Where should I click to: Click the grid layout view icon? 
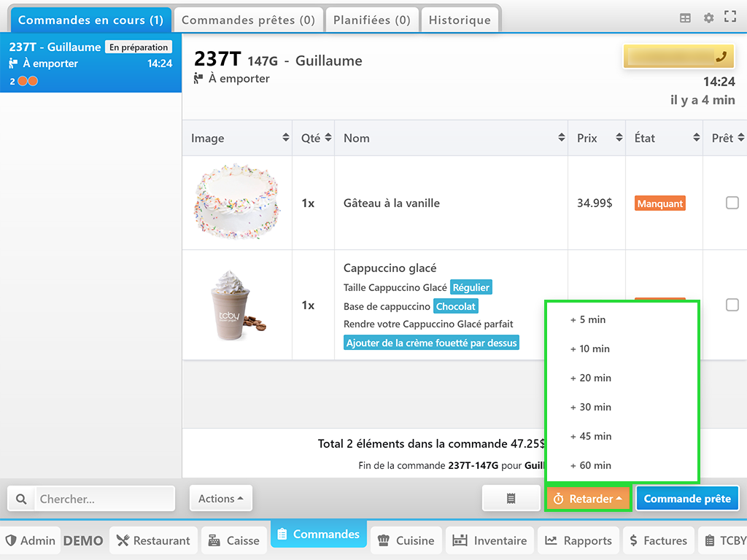pyautogui.click(x=685, y=18)
